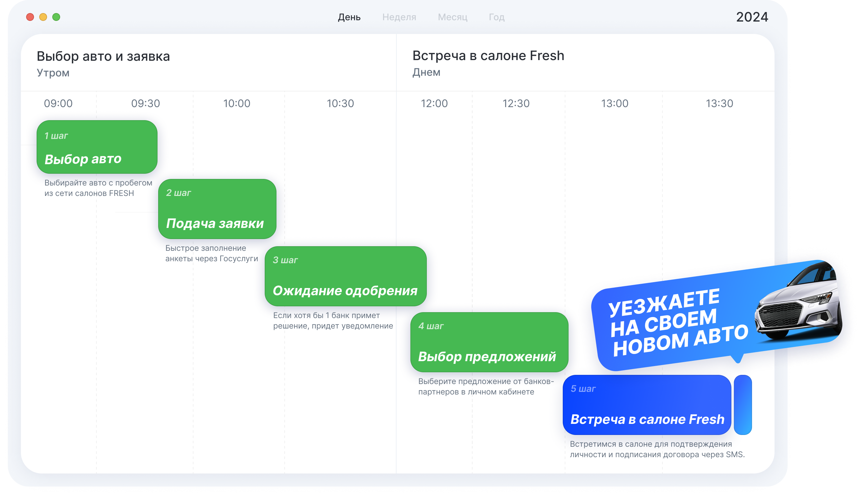Click the red close window dot
868x497 pixels.
30,17
